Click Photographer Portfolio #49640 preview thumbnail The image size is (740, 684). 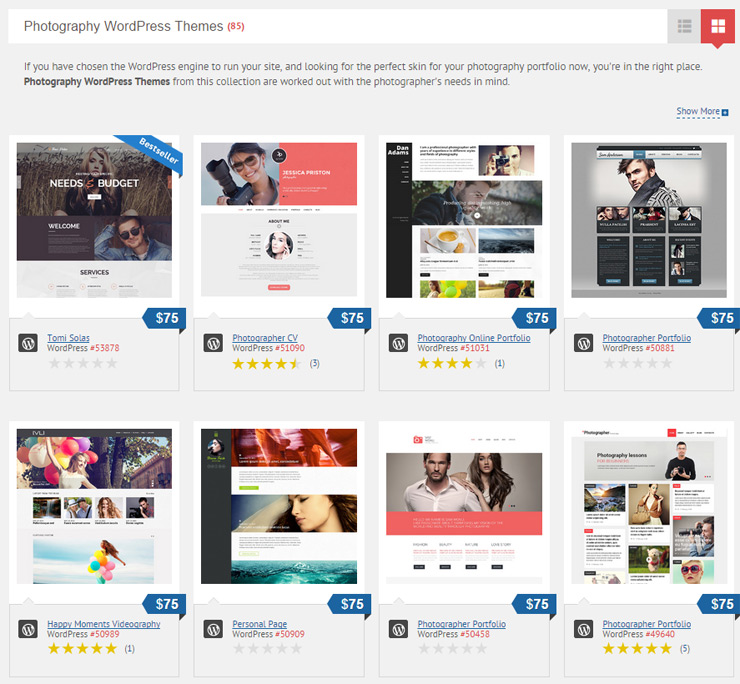point(649,507)
